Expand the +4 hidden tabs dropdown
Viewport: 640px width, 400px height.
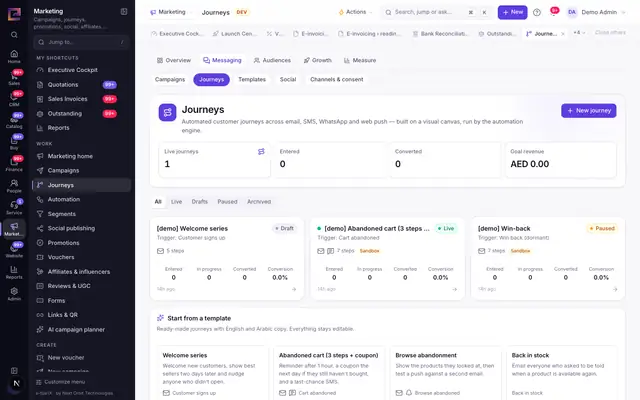(x=579, y=33)
